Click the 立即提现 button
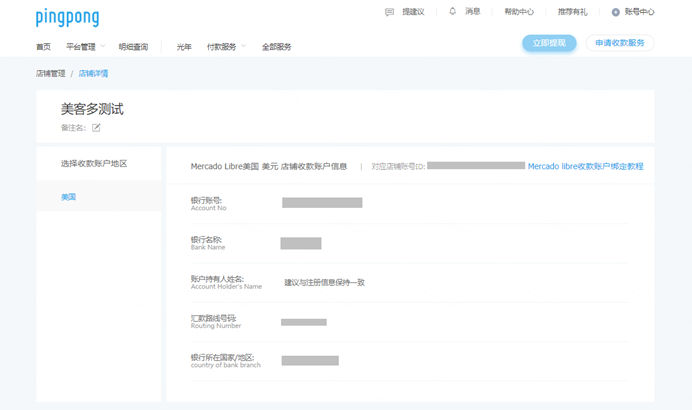The height and width of the screenshot is (410, 692). (x=549, y=43)
